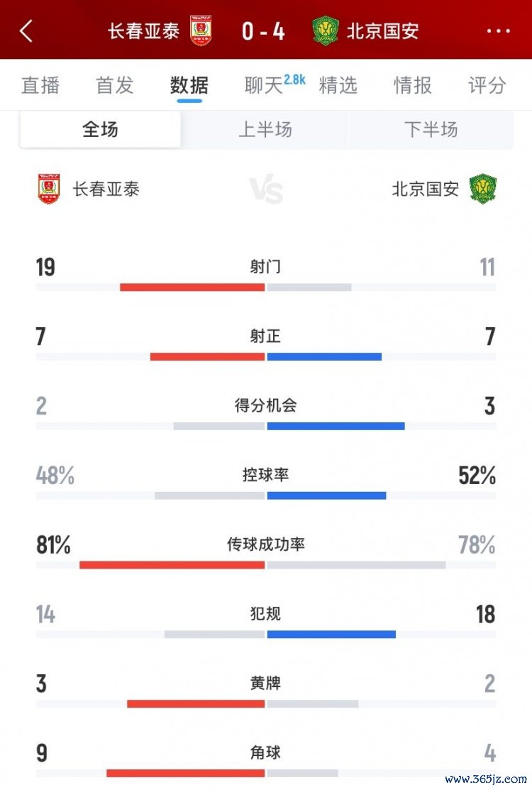532x790 pixels.
Task: Tap 长春亚泰 team name in header
Action: pos(143,31)
